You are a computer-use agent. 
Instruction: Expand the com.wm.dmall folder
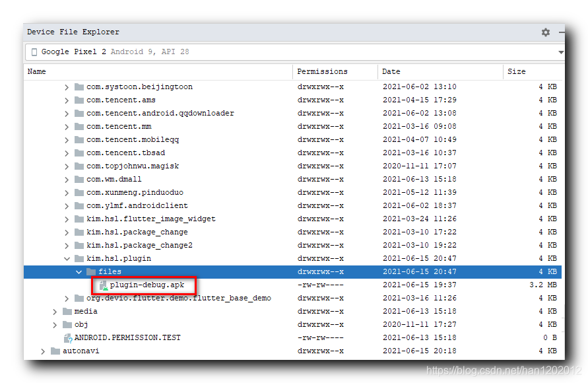tap(67, 180)
